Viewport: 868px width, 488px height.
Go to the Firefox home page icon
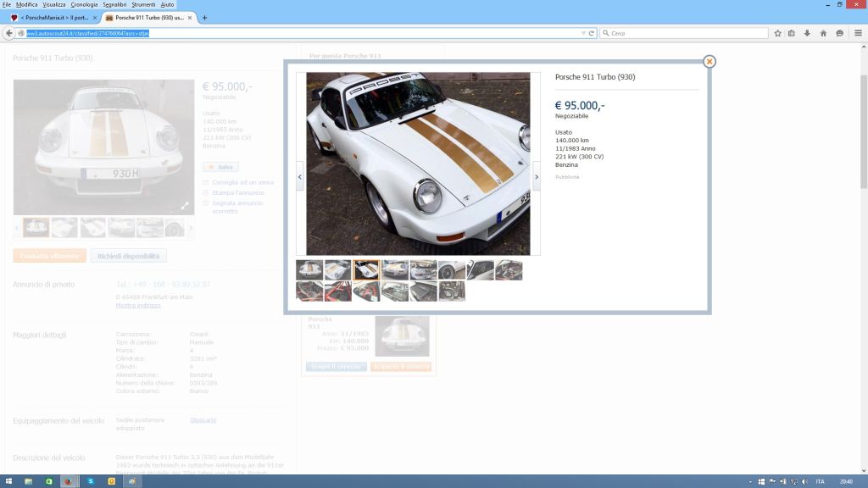(823, 33)
